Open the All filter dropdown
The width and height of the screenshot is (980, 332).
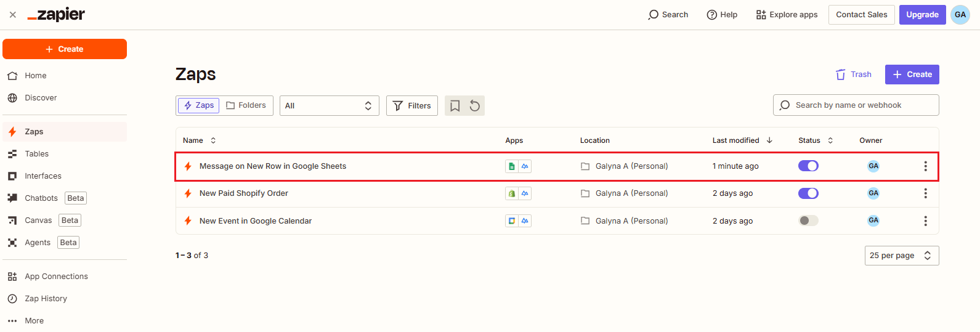pos(329,105)
